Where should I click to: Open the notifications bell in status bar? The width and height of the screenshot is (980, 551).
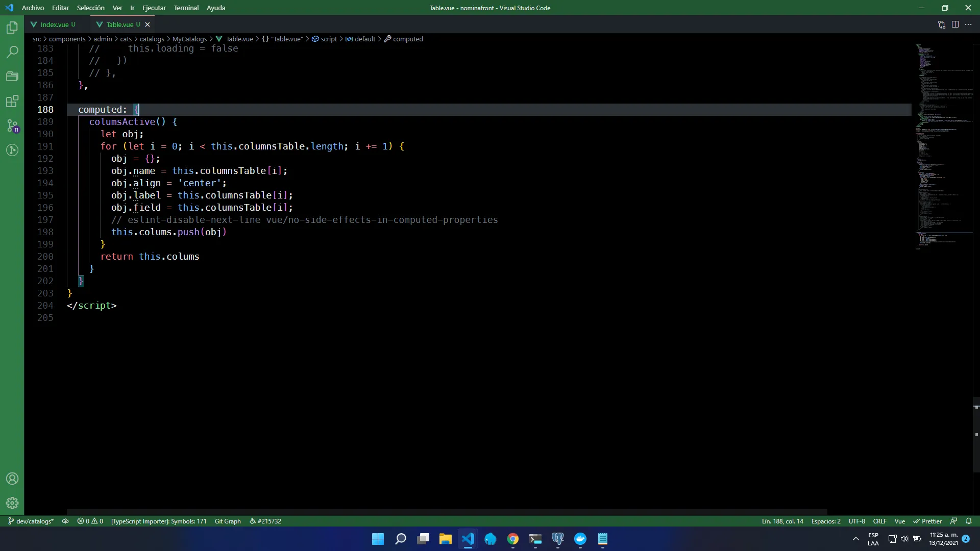tap(969, 521)
